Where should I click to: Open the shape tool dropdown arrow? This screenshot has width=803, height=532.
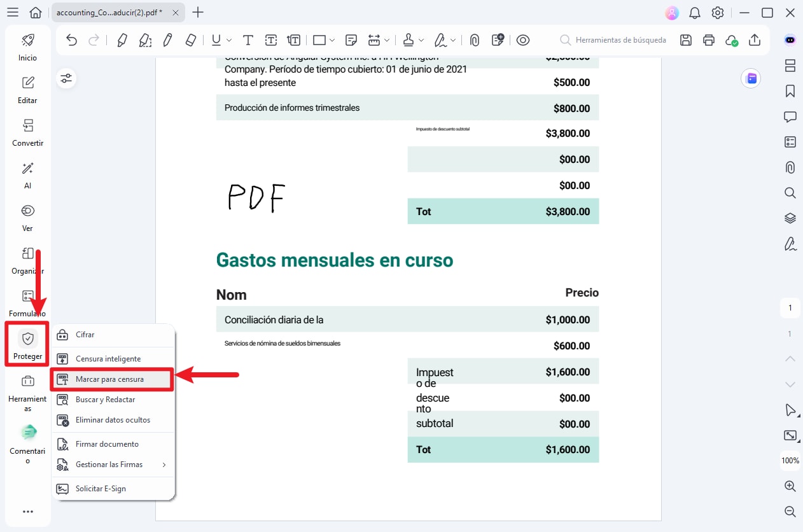point(332,39)
